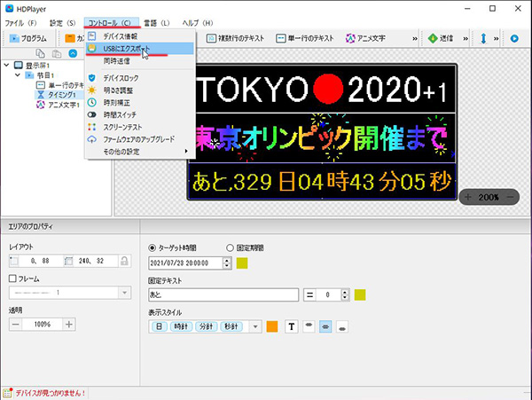Click the paste icon above the tree
This screenshot has height=400, width=532.
57,53
